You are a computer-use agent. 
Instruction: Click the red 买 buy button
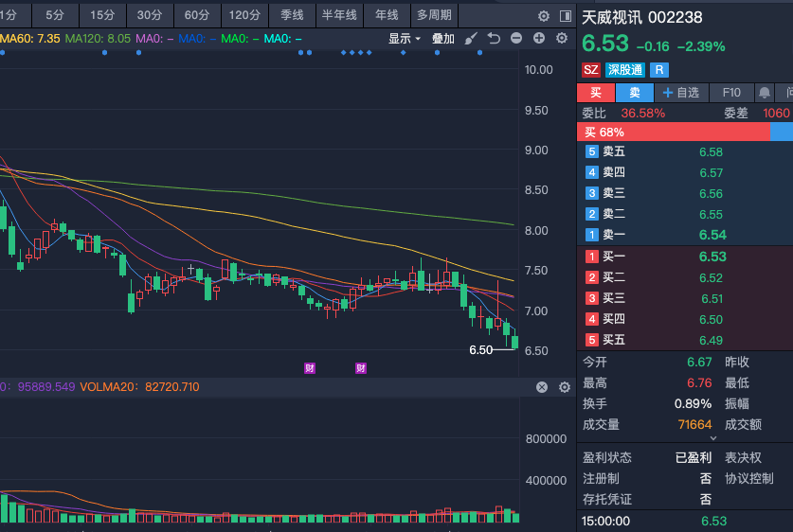[596, 93]
